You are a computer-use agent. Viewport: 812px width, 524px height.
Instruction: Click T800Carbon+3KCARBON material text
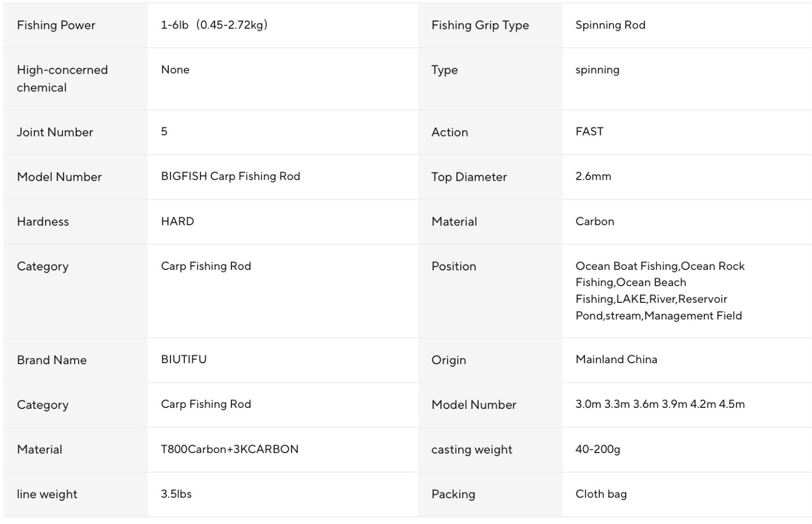(x=229, y=449)
